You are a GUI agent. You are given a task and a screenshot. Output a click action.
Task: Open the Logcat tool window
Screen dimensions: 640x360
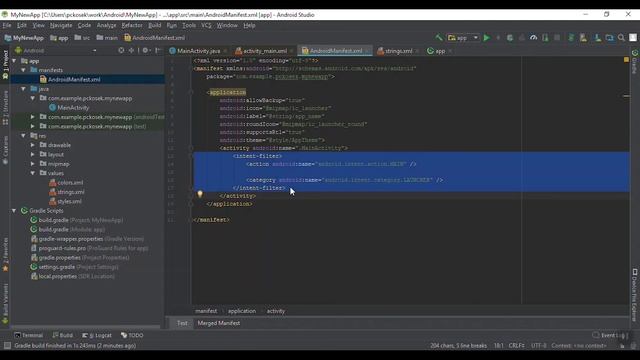click(x=97, y=335)
